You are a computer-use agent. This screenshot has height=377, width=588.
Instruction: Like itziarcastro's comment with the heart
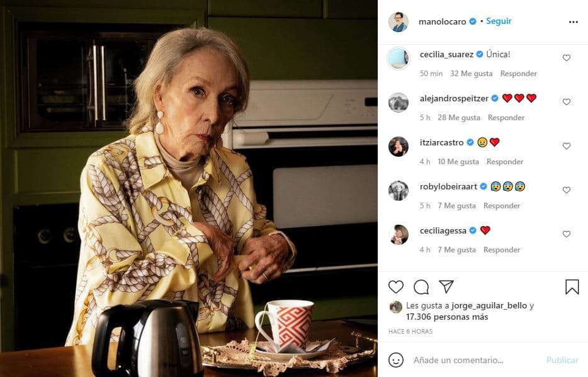566,145
